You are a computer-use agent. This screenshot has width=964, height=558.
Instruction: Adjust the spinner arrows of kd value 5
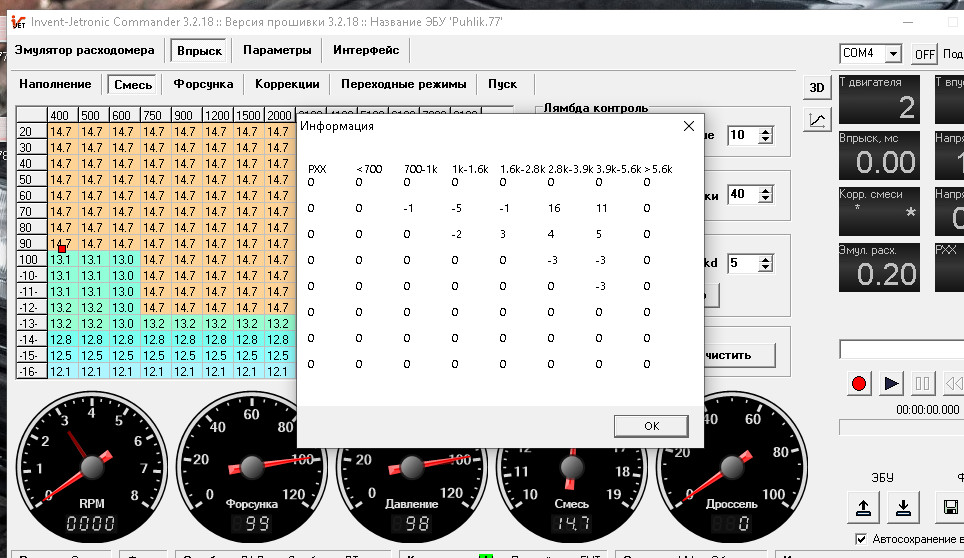click(x=765, y=264)
